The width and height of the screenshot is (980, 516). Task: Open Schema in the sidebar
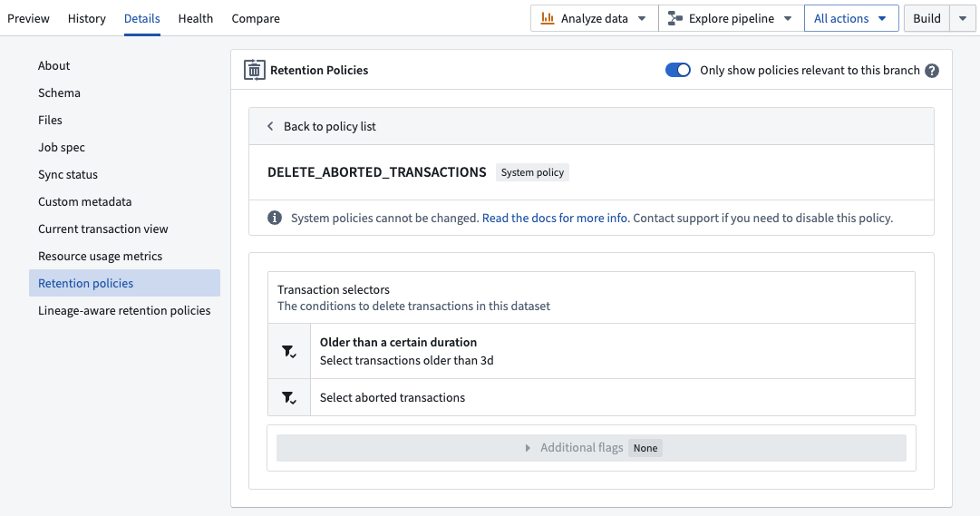[x=124, y=92]
